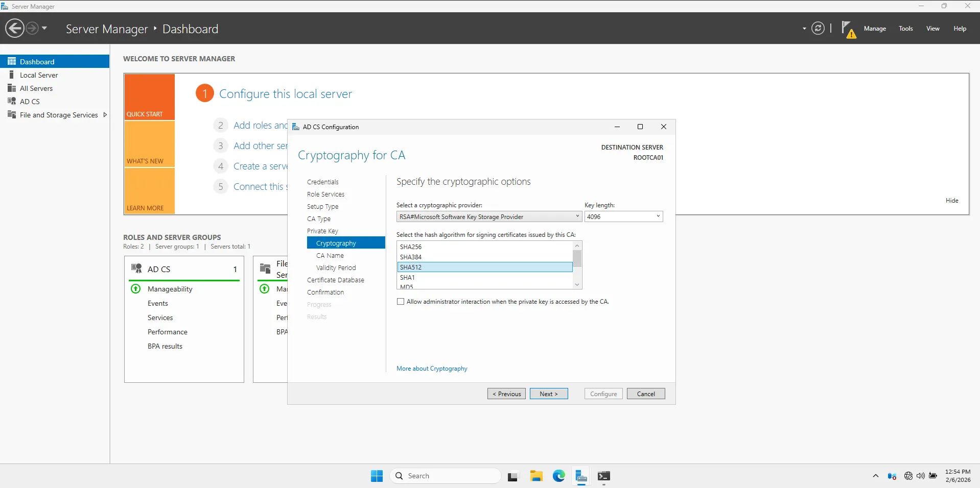Image resolution: width=980 pixels, height=488 pixels.
Task: Go to the Credentials wizard step
Action: coord(323,182)
